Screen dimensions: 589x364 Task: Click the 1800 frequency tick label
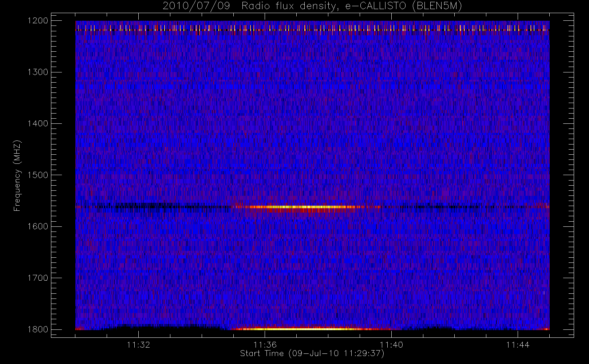tap(38, 329)
